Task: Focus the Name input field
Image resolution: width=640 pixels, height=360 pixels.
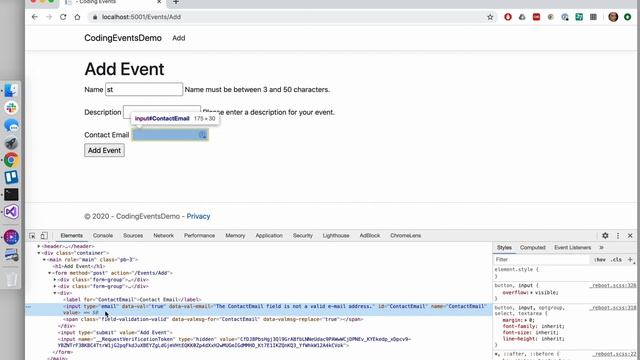Action: coord(144,89)
